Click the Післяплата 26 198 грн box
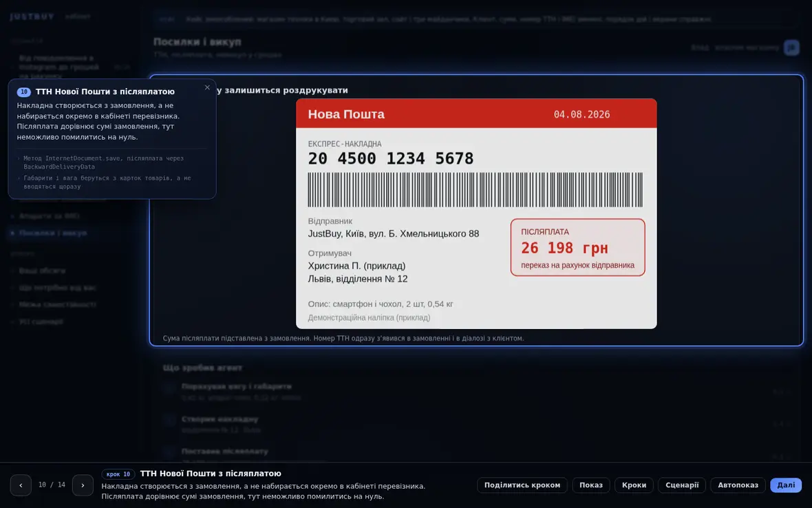 click(577, 247)
